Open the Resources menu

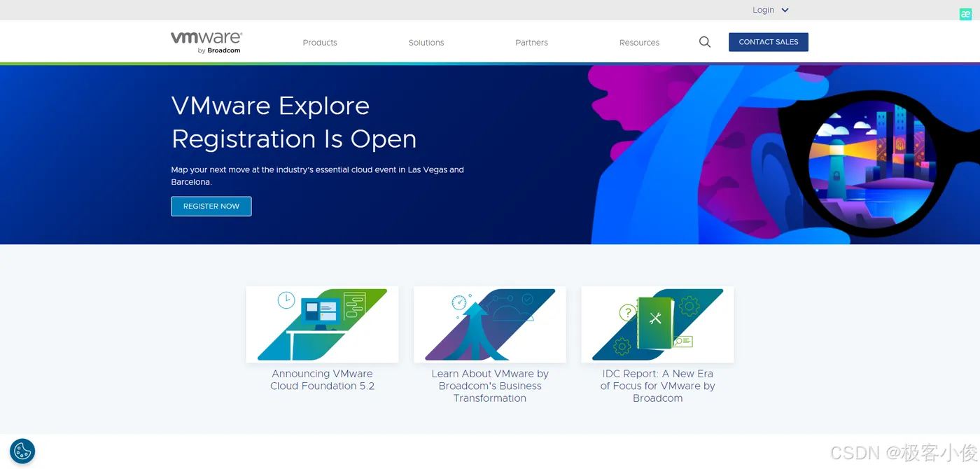tap(639, 43)
